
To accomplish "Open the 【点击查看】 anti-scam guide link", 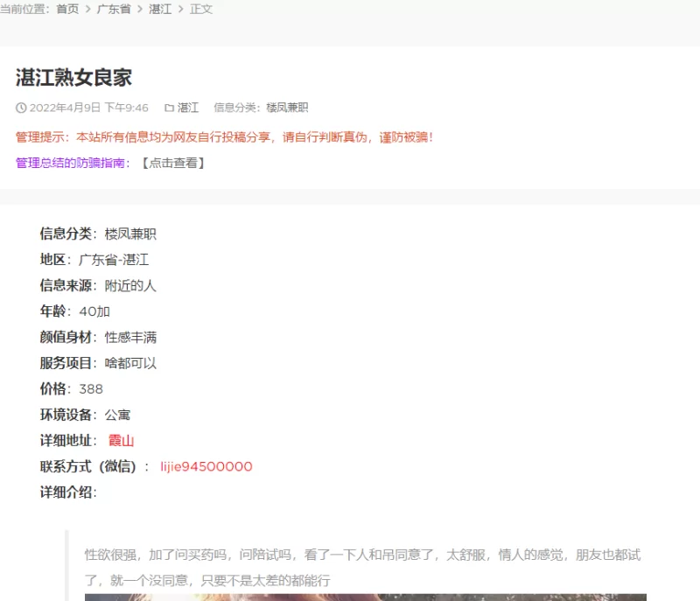I will tap(172, 163).
